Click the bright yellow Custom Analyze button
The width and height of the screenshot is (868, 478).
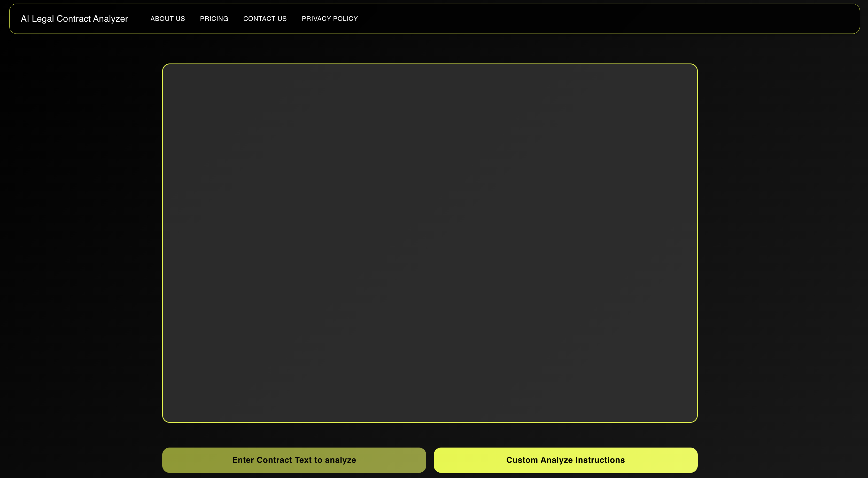tap(565, 460)
